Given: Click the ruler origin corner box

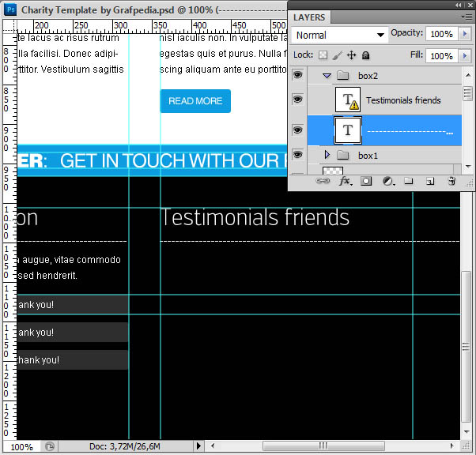Looking at the screenshot, I should (10, 26).
